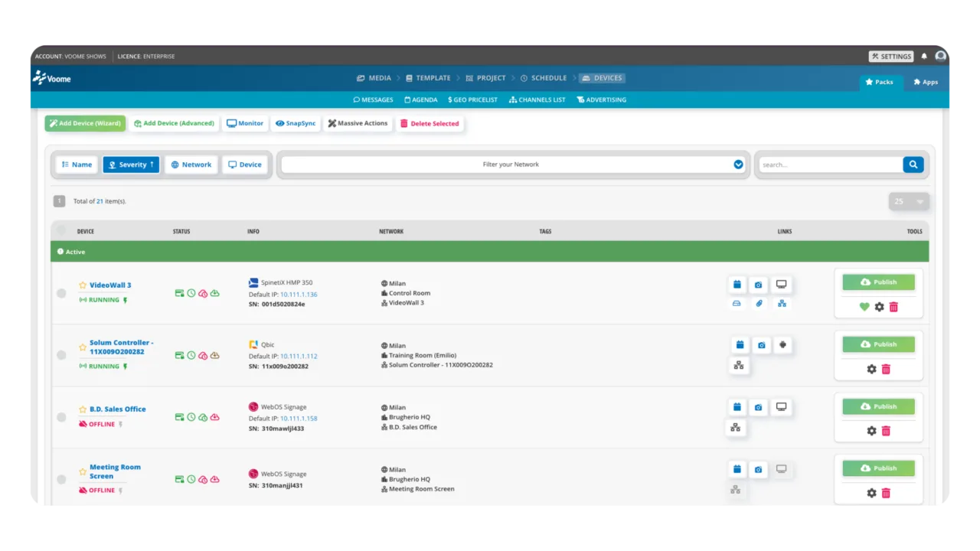
Task: Tick the B.D. Sales Office row checkbox
Action: coord(61,417)
